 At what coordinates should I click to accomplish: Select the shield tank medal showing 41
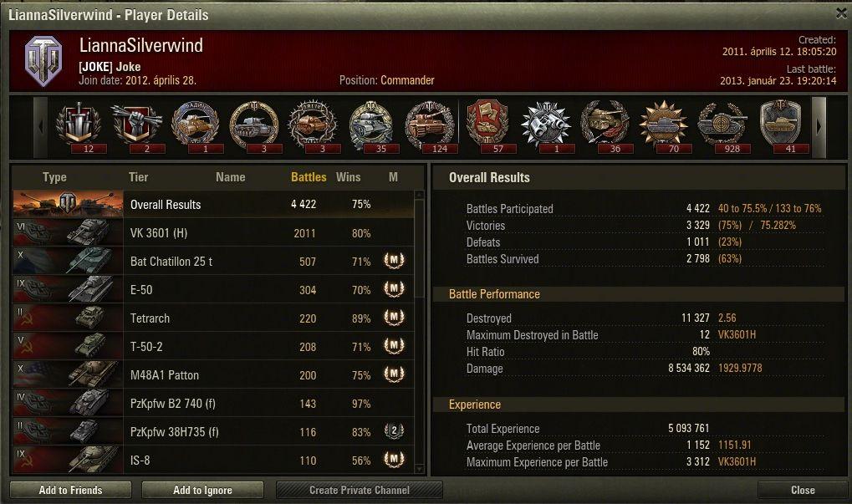click(781, 126)
